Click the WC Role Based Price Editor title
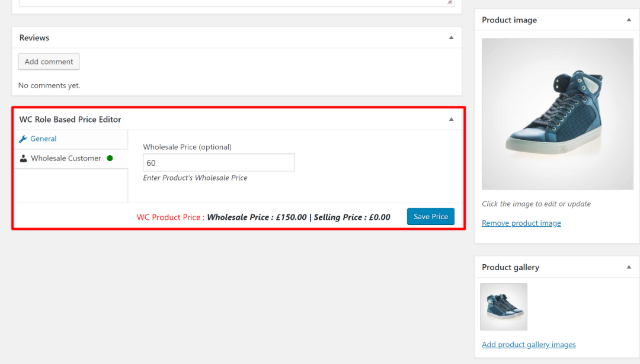This screenshot has width=640, height=364. coord(70,120)
